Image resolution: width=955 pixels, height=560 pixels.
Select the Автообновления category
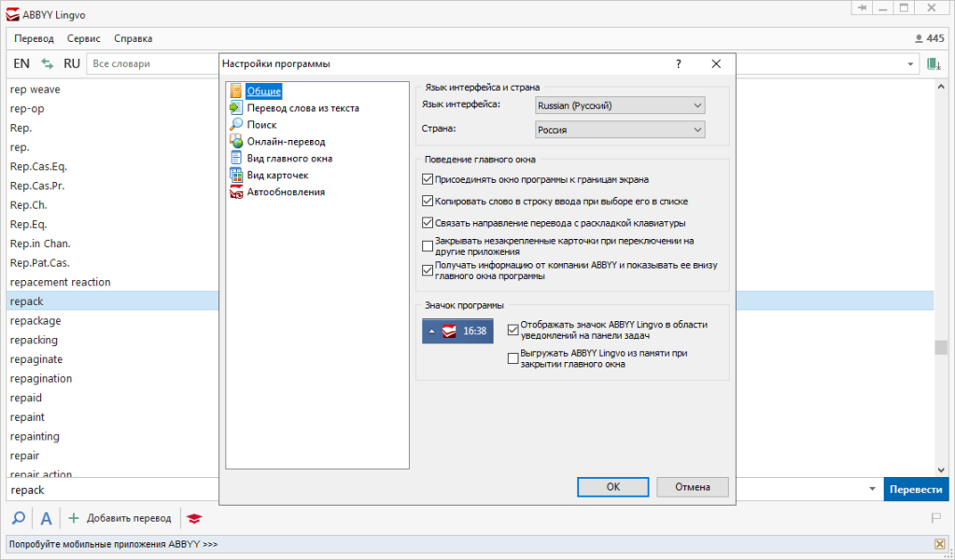click(x=286, y=191)
